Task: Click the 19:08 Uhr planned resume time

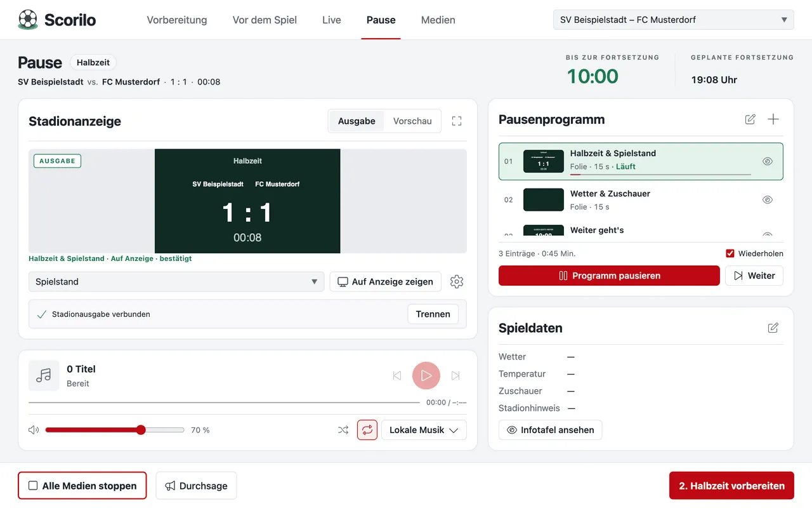Action: tap(714, 80)
